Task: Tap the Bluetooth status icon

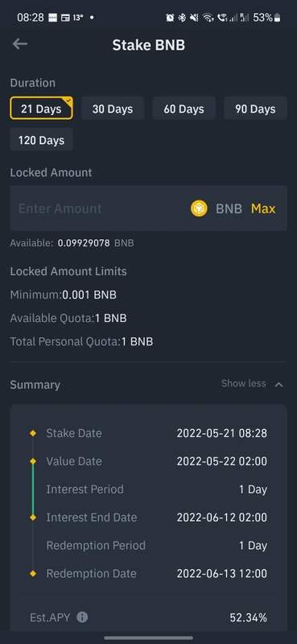Action: [182, 17]
